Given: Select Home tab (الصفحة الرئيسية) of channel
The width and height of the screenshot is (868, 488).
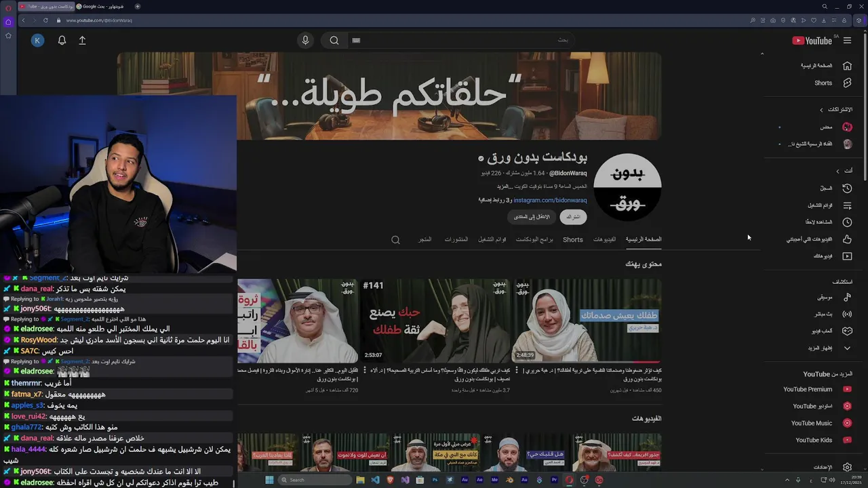Looking at the screenshot, I should click(644, 239).
